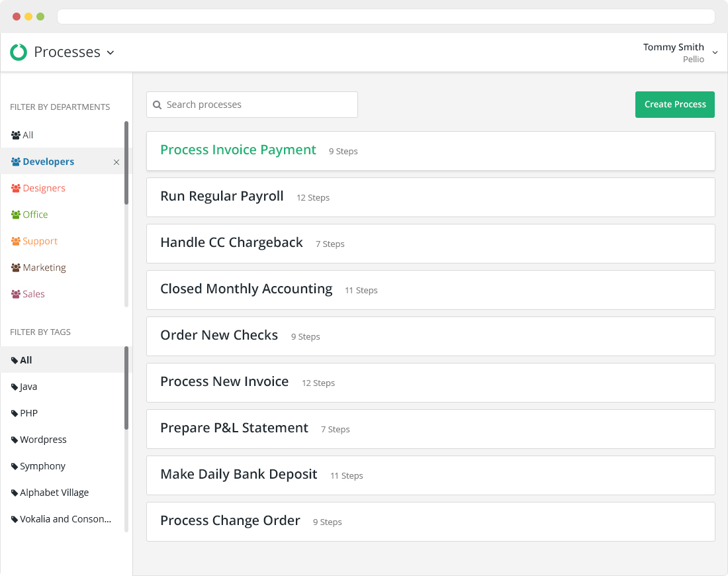
Task: Remove the Developers filter with X
Action: 116,162
